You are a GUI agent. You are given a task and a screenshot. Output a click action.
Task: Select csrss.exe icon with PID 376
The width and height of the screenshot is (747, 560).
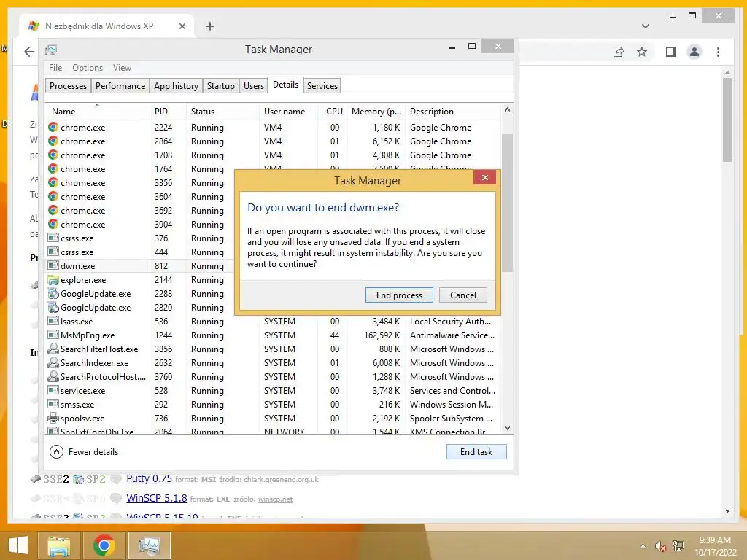(x=53, y=238)
